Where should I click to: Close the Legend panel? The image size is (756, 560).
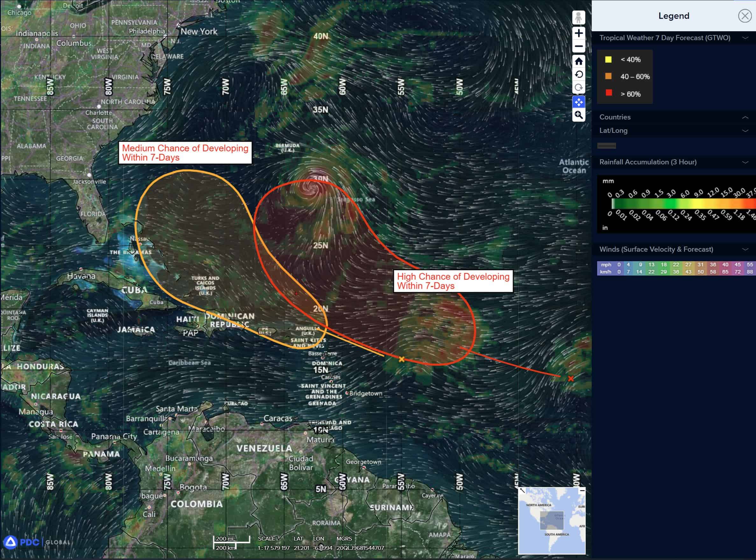[x=745, y=16]
